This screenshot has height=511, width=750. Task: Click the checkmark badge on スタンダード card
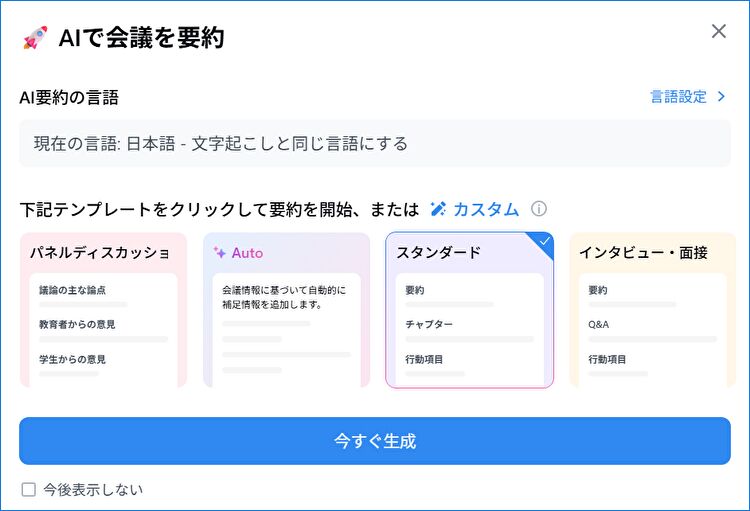(x=544, y=242)
